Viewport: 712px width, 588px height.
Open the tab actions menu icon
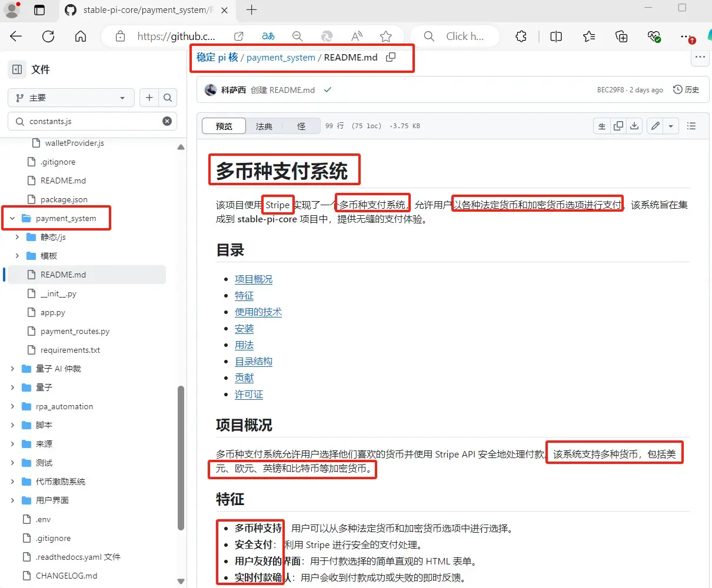[39, 10]
